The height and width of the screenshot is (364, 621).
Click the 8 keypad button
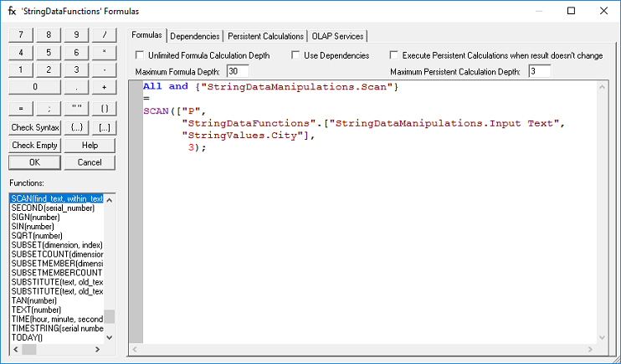click(49, 35)
